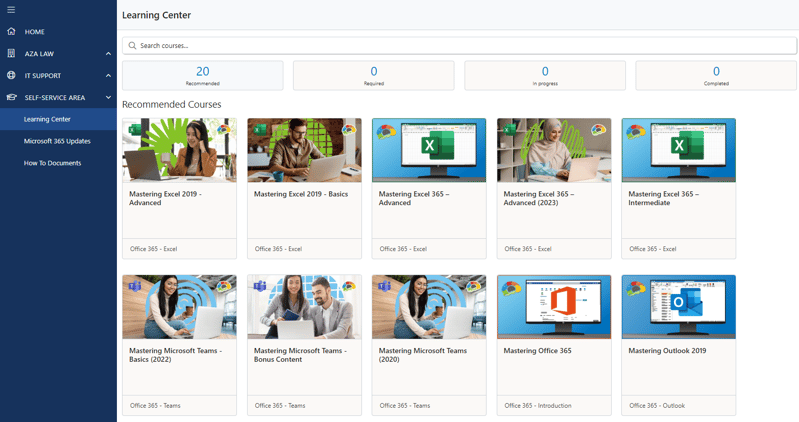Viewport: 799px width, 422px height.
Task: Click Office 365 - Introduction category label
Action: click(538, 406)
